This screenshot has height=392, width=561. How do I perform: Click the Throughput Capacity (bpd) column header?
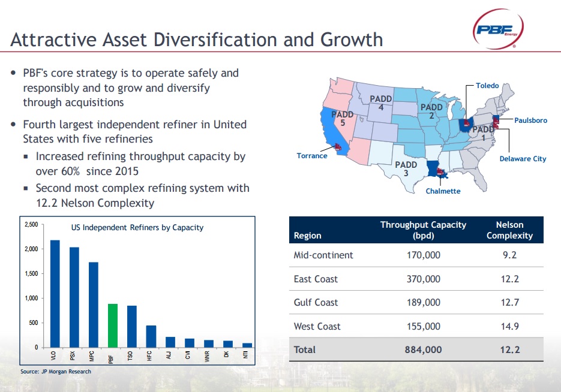tap(423, 230)
